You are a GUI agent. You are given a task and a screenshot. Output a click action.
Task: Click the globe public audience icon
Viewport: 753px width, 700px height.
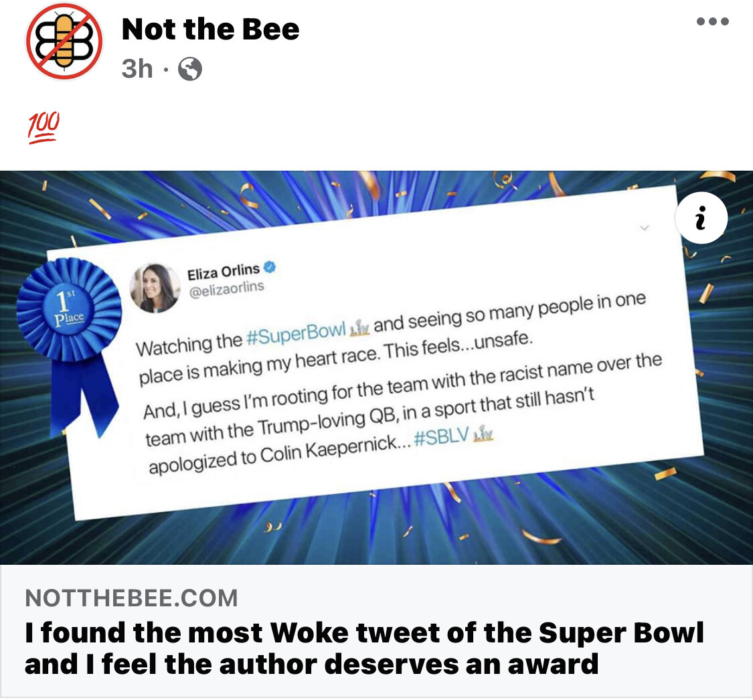(x=190, y=69)
